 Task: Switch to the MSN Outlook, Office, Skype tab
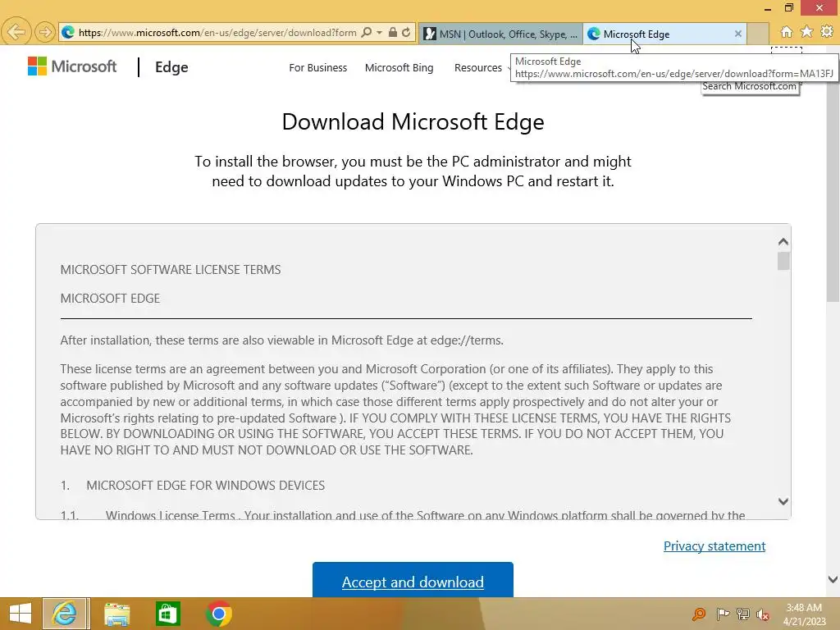[x=500, y=34]
